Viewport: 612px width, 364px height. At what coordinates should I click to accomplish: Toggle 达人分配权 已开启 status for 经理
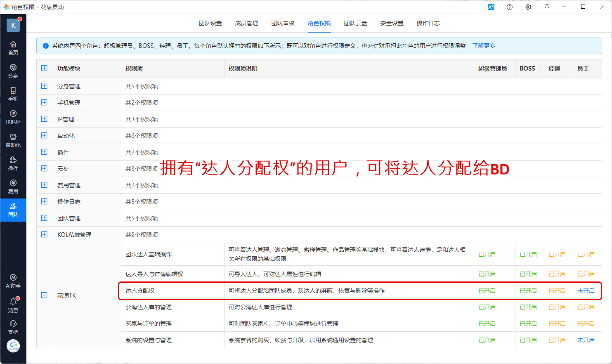tap(557, 291)
